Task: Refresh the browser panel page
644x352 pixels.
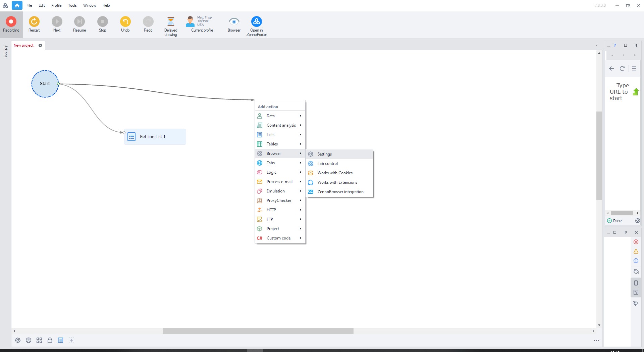Action: pyautogui.click(x=622, y=69)
